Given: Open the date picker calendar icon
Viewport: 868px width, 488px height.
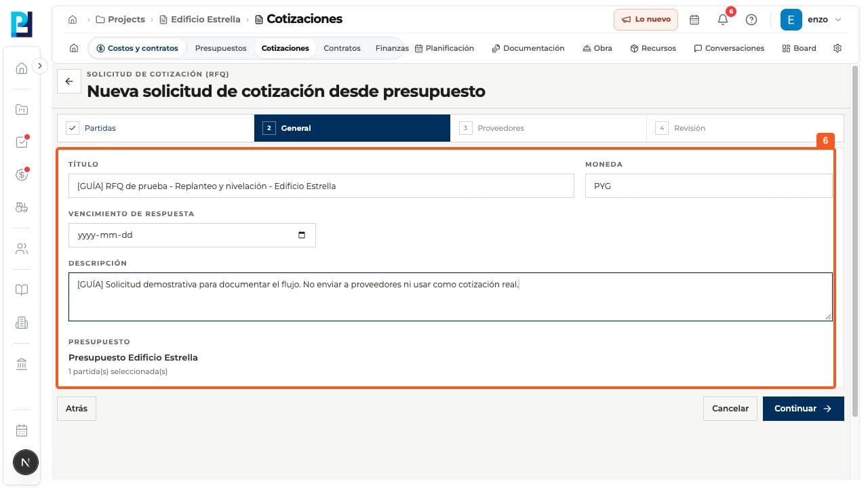Looking at the screenshot, I should point(302,235).
